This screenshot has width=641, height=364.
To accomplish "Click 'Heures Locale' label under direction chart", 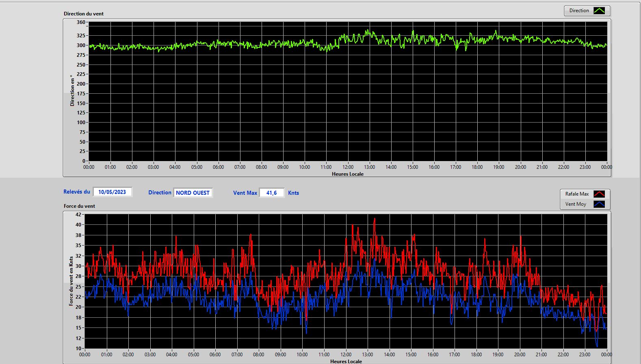I will [x=348, y=174].
